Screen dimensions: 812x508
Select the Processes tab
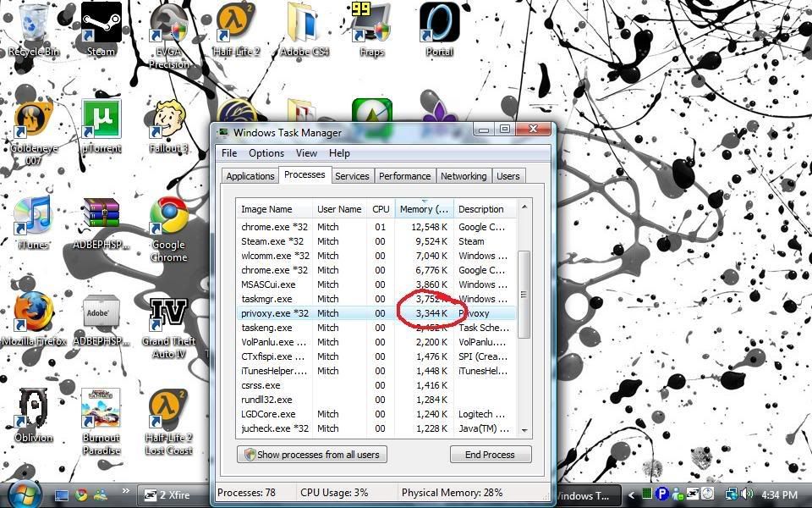[x=304, y=174]
